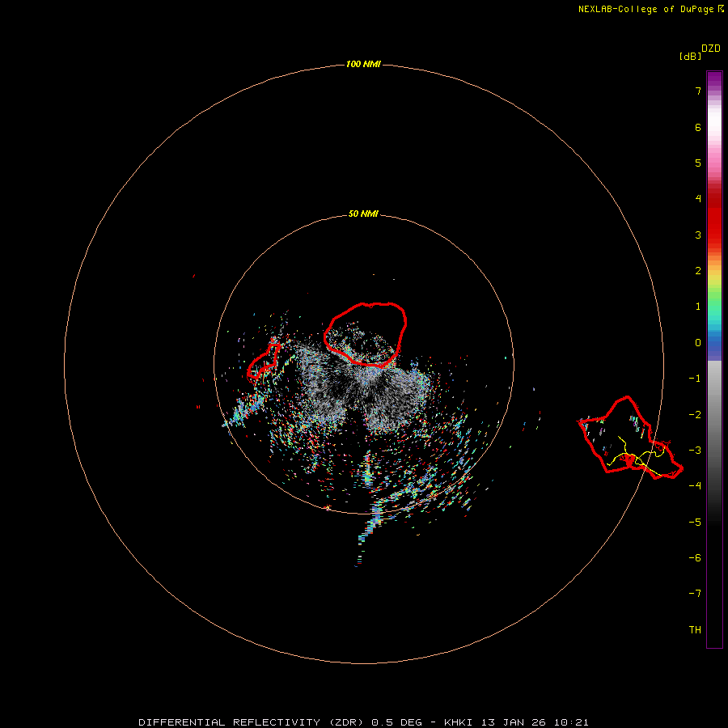
Task: Click the red band of the color bar
Action: [x=714, y=218]
